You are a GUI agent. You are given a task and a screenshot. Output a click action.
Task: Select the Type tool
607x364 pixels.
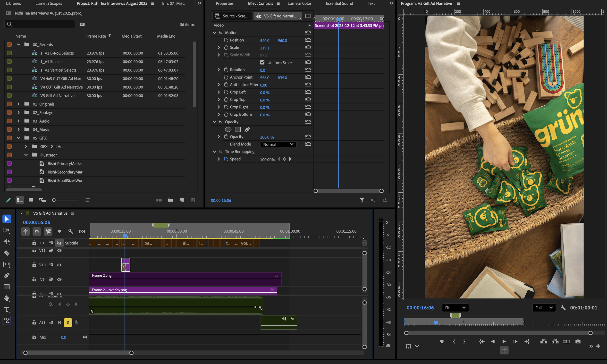7,310
